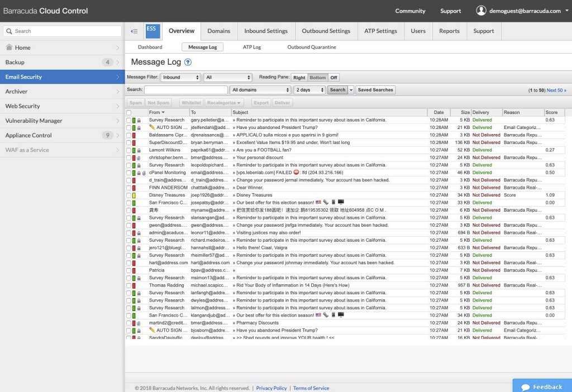Check the FINN ANDERSOM row checkbox
The width and height of the screenshot is (572, 392).
[129, 188]
